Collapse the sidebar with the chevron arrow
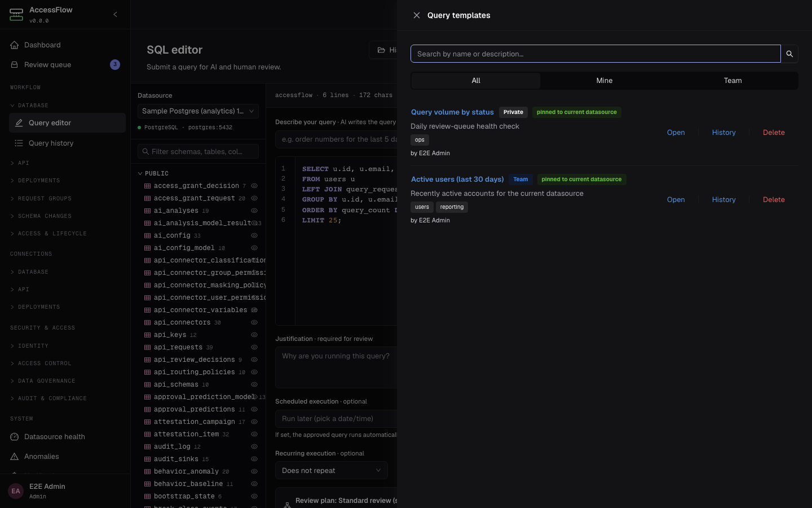The height and width of the screenshot is (508, 812). click(x=115, y=15)
